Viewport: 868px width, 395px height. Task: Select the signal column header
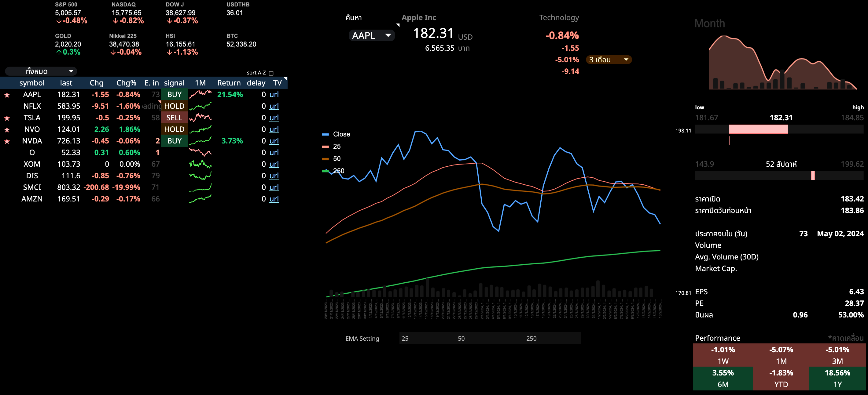174,83
